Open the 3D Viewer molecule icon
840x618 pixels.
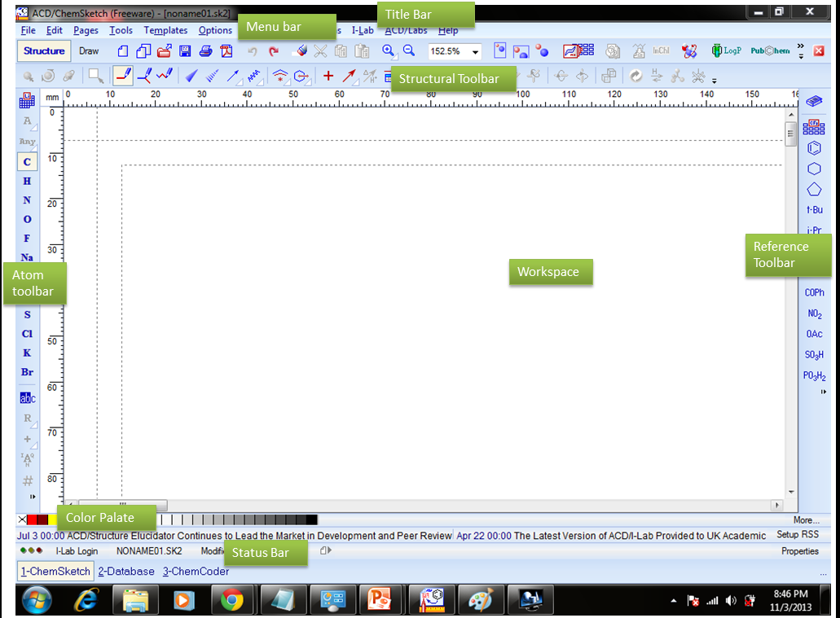click(x=689, y=50)
